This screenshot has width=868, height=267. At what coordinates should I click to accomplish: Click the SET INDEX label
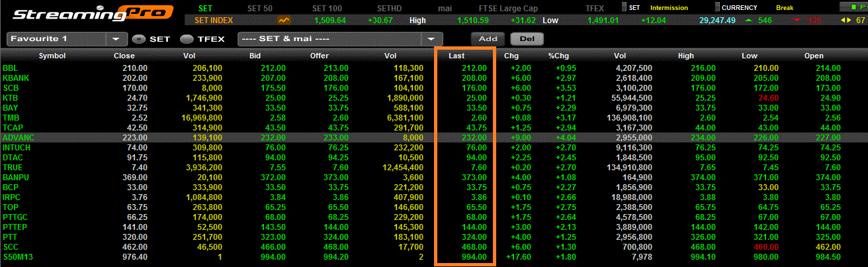point(214,21)
